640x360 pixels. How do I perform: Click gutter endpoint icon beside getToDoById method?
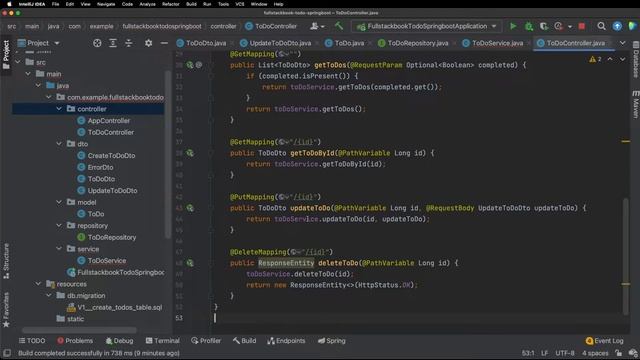pyautogui.click(x=190, y=153)
